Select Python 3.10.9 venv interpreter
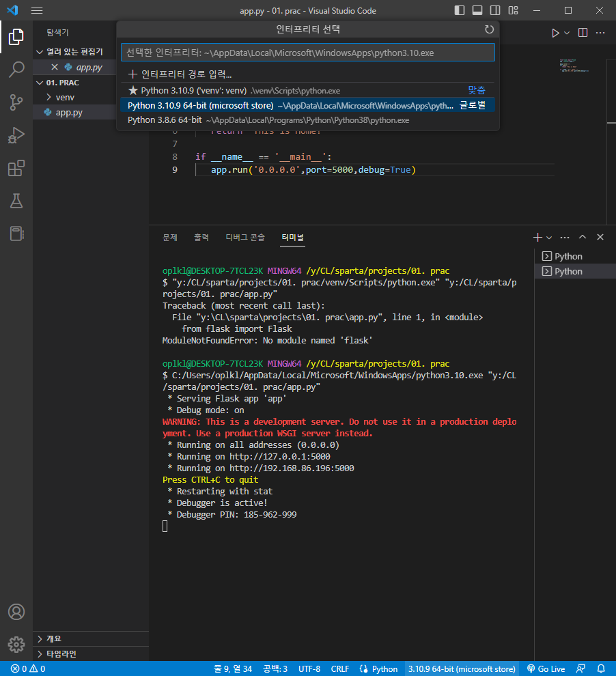 point(308,91)
